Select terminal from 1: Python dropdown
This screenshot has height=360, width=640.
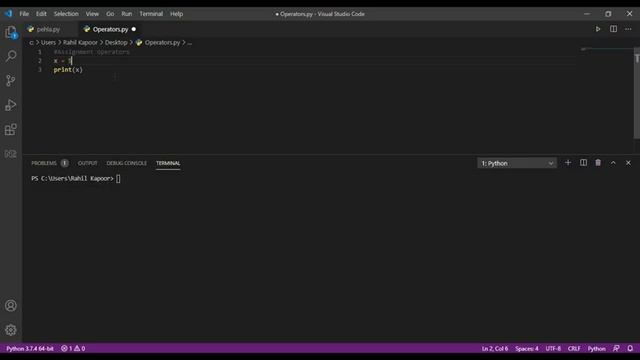pos(516,163)
